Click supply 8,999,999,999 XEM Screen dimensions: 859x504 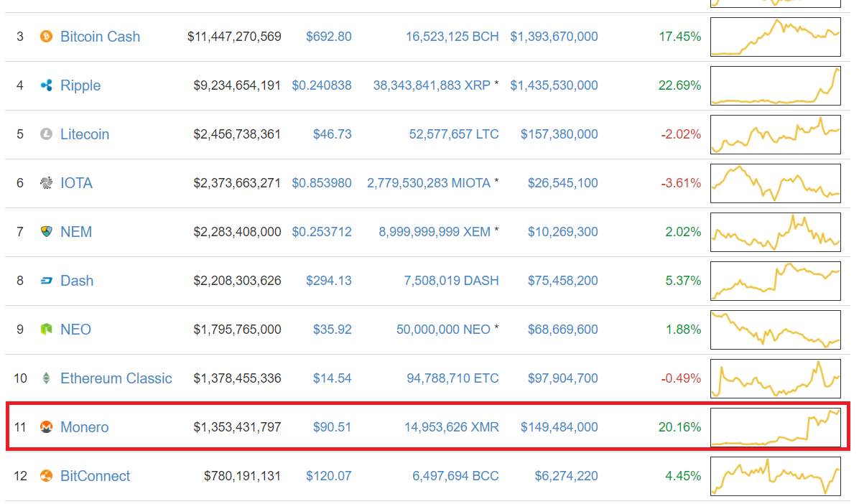click(435, 232)
